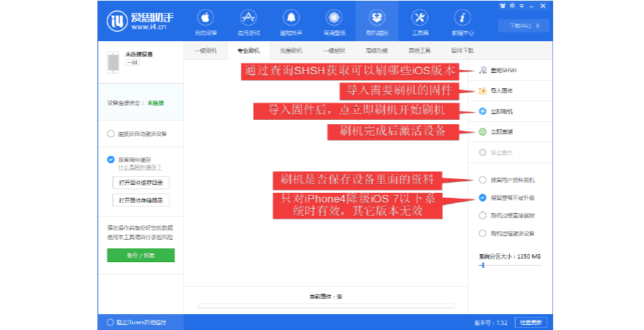The image size is (644, 330).
Task: Open the title bar dropdown menu arrow
Action: (x=521, y=6)
